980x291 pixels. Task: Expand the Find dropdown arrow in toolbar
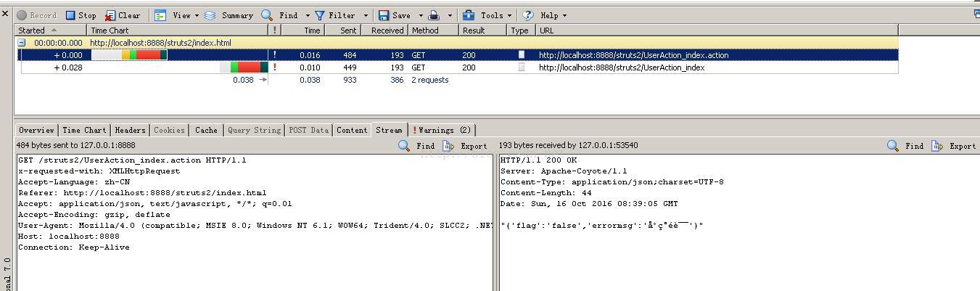pos(308,15)
